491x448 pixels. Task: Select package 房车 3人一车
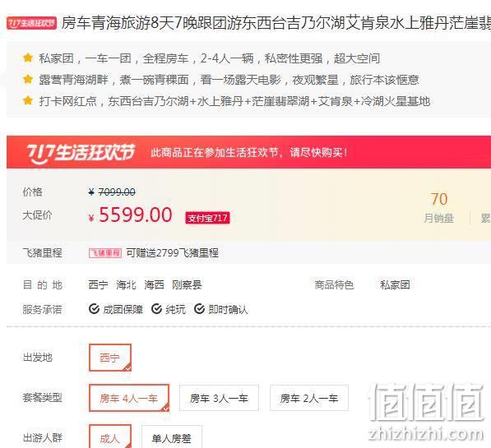click(219, 398)
